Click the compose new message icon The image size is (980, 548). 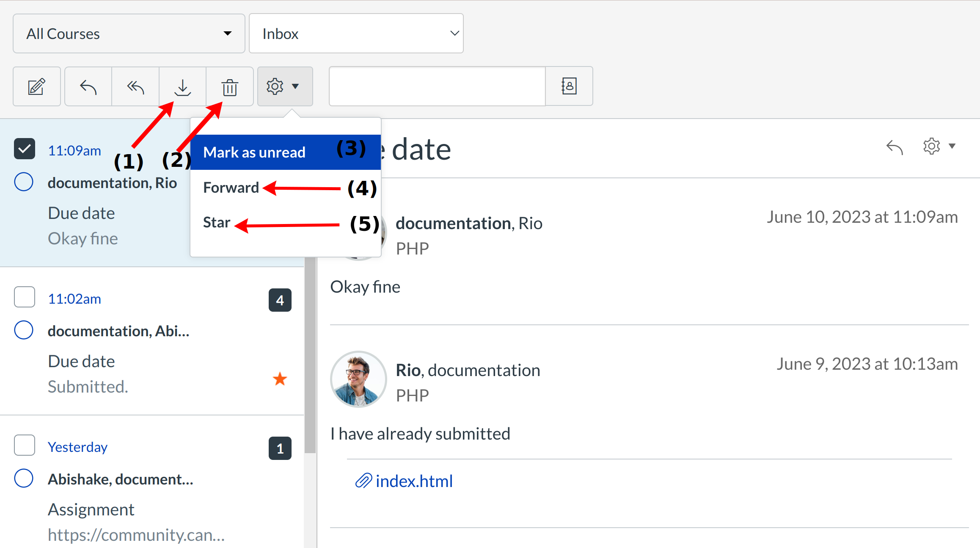click(37, 86)
